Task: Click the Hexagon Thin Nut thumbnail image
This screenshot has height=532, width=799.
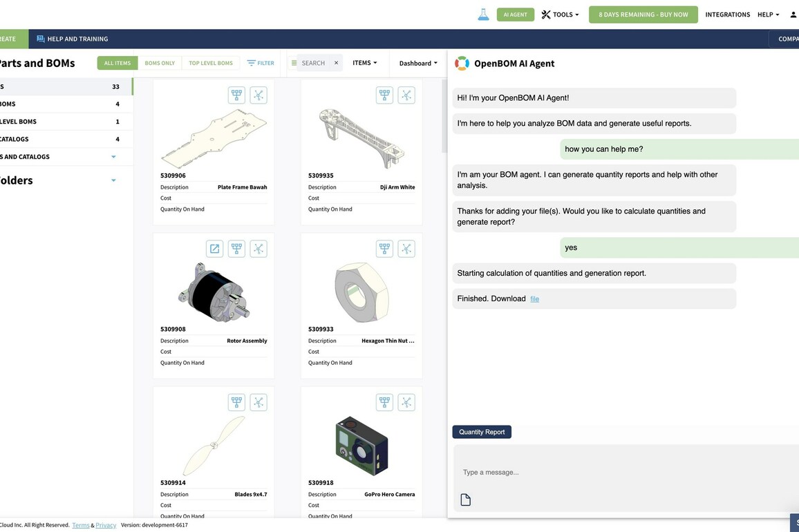Action: [x=361, y=292]
